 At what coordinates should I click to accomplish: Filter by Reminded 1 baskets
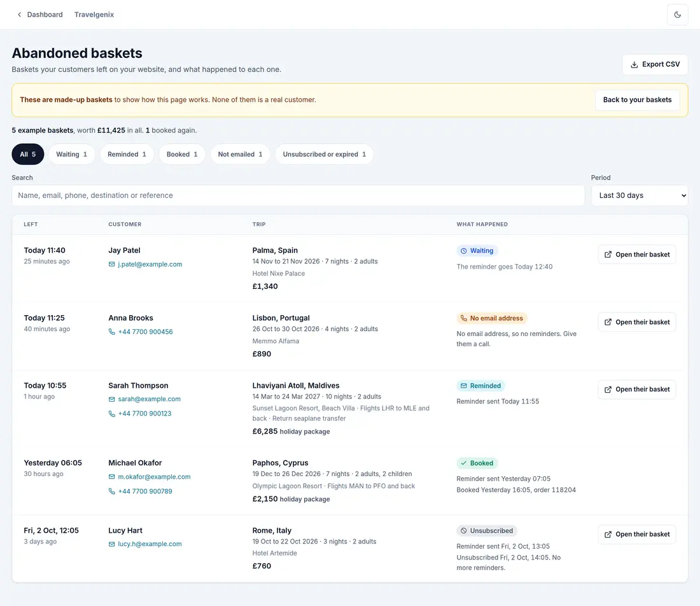tap(127, 155)
